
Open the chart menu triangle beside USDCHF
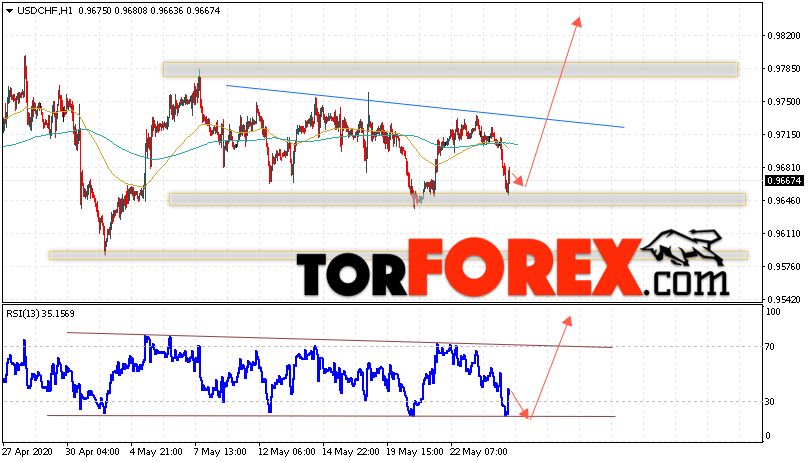9,10
